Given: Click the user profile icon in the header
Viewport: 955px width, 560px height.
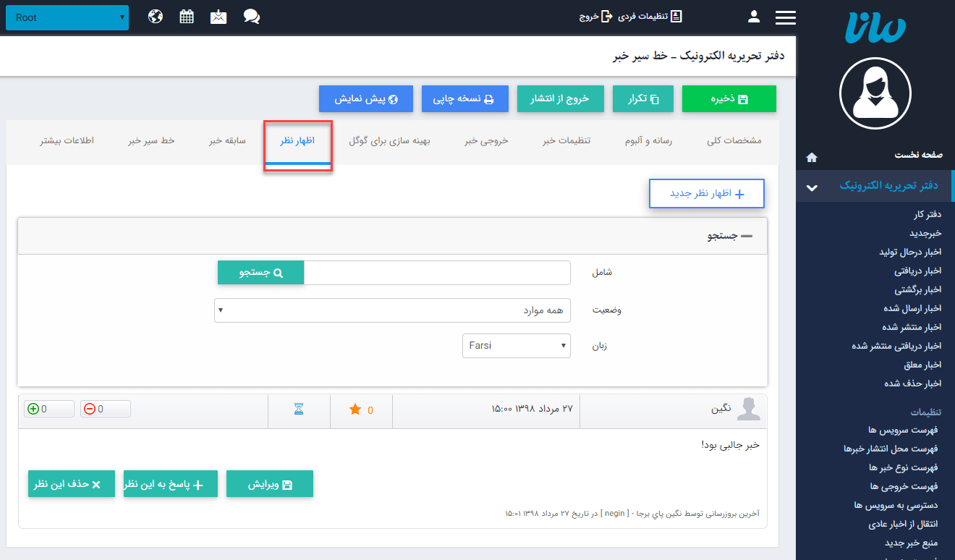Looking at the screenshot, I should coord(754,16).
